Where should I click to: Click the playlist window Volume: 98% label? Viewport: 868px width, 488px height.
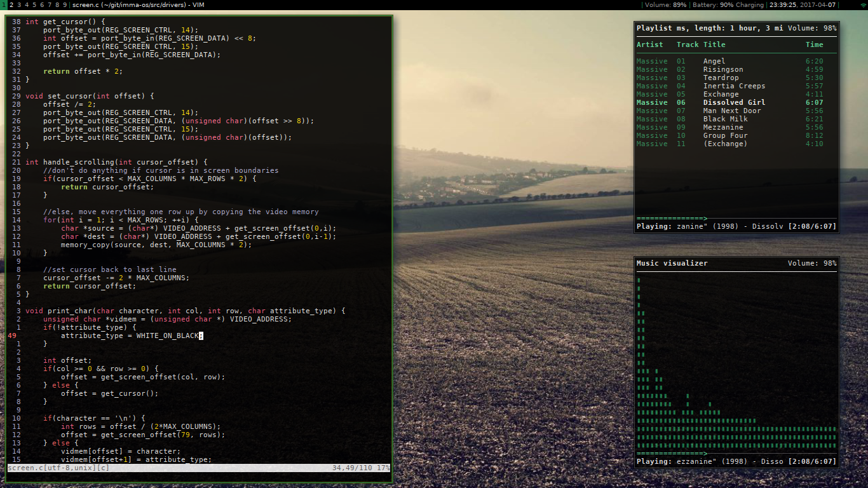coord(812,28)
